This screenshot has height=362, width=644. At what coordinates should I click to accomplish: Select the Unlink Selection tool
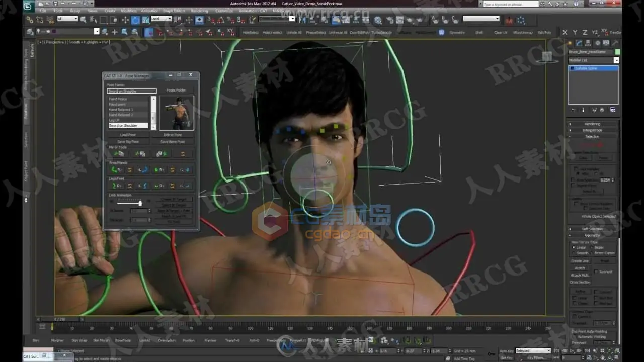(40, 20)
